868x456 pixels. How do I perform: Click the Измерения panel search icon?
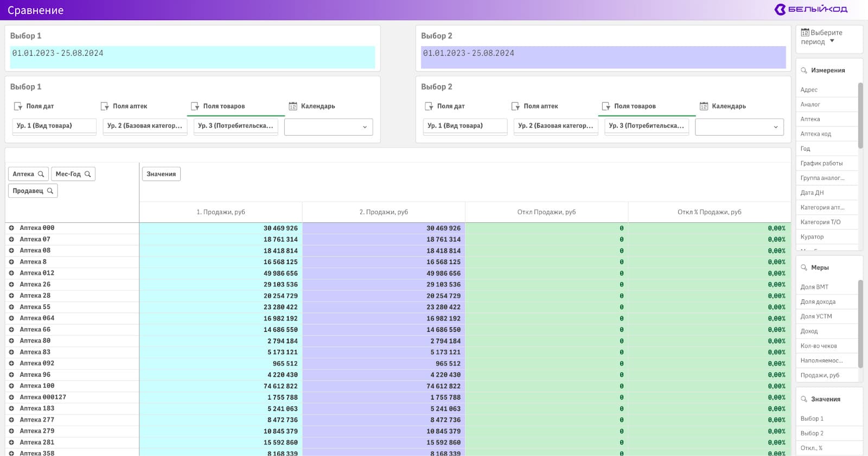pos(804,70)
